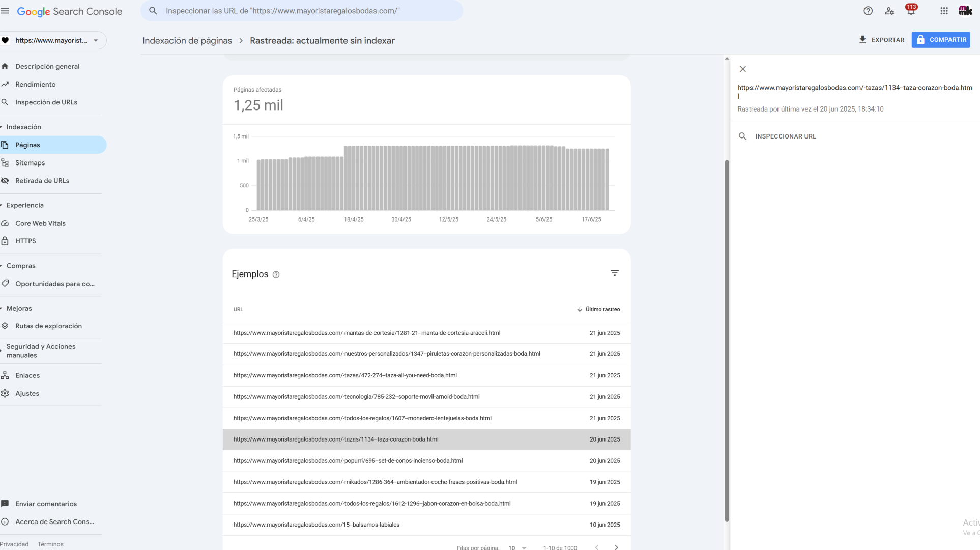Open the Google apps grid
Viewport: 980px width, 550px height.
tap(944, 11)
